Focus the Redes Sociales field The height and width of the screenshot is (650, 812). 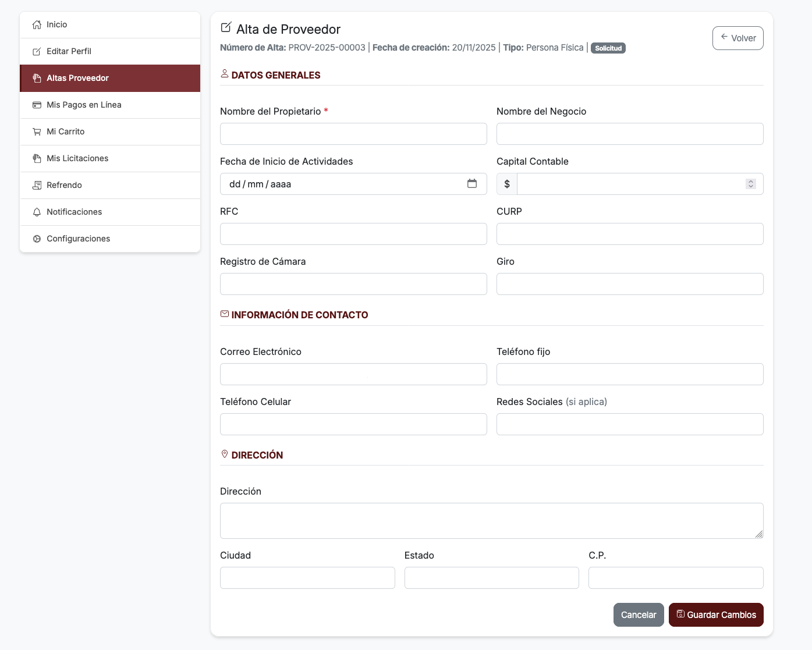[630, 424]
